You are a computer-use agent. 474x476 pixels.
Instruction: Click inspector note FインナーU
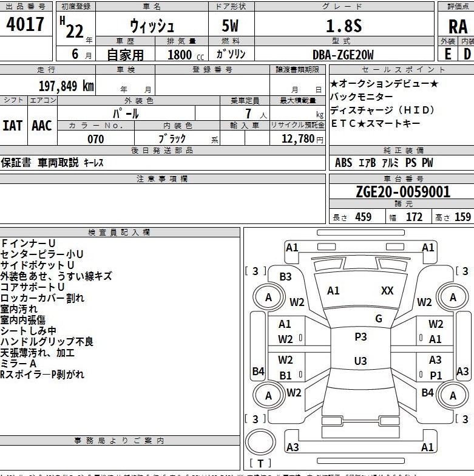click(x=28, y=243)
